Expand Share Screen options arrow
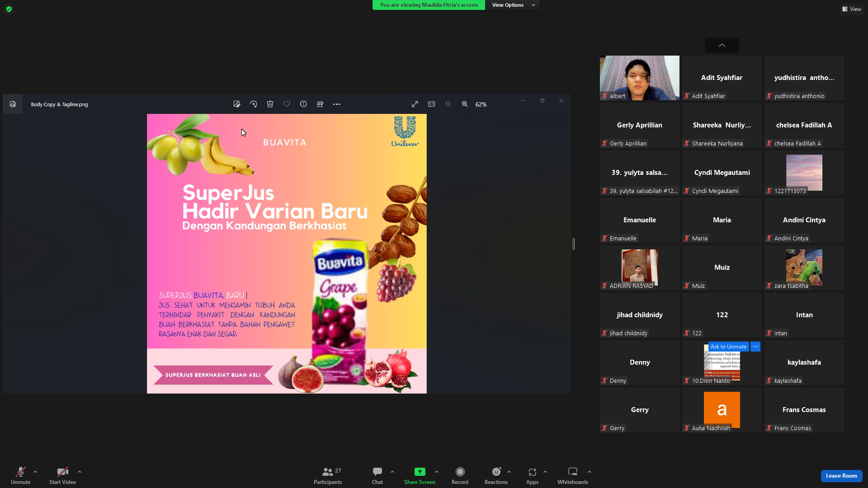The width and height of the screenshot is (868, 488). click(x=437, y=472)
